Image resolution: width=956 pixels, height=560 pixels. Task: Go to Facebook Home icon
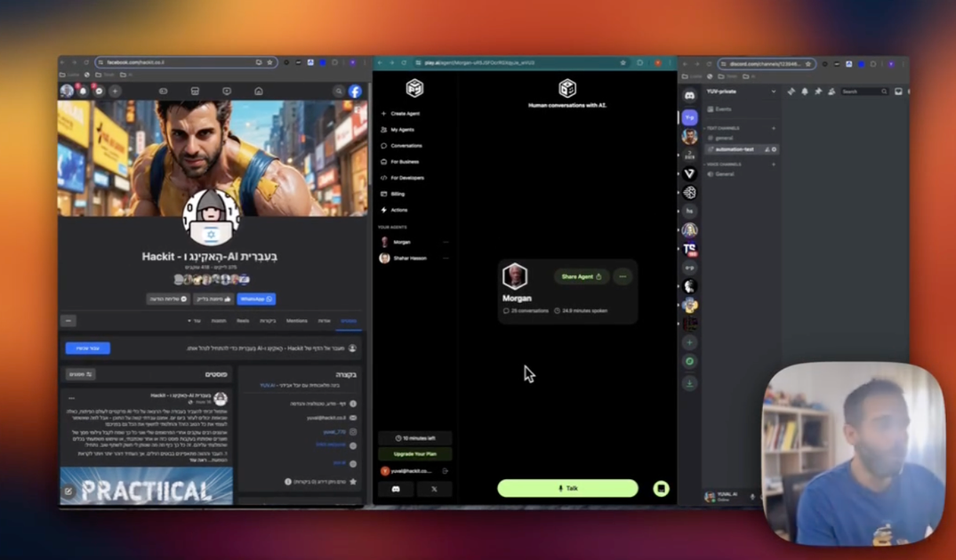click(259, 92)
